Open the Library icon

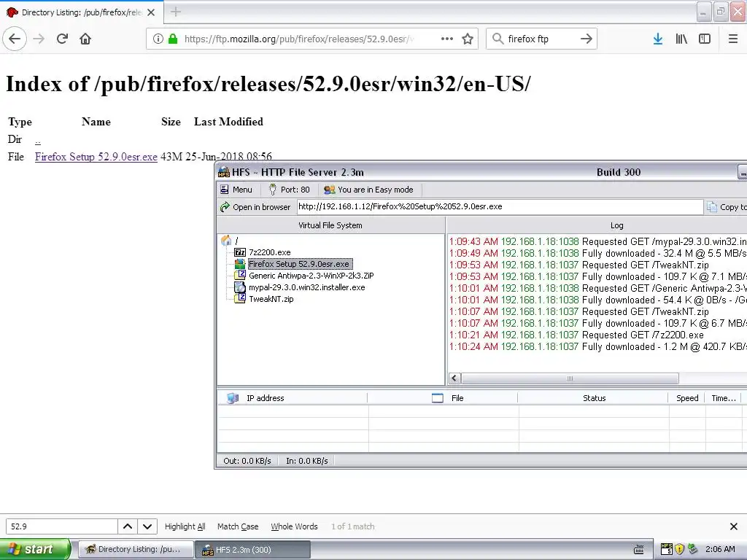(681, 39)
